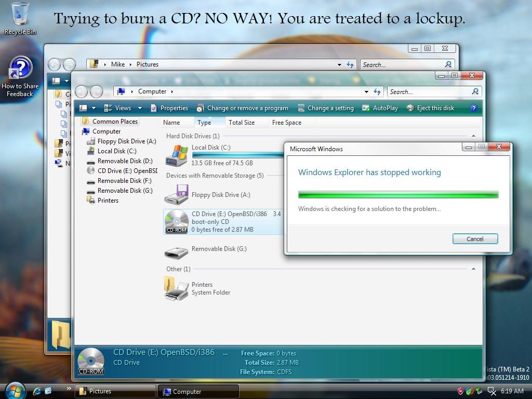Open breadcrumb arrow after Mike in Pictures window
Viewport: 532px width, 399px height.
[130, 64]
